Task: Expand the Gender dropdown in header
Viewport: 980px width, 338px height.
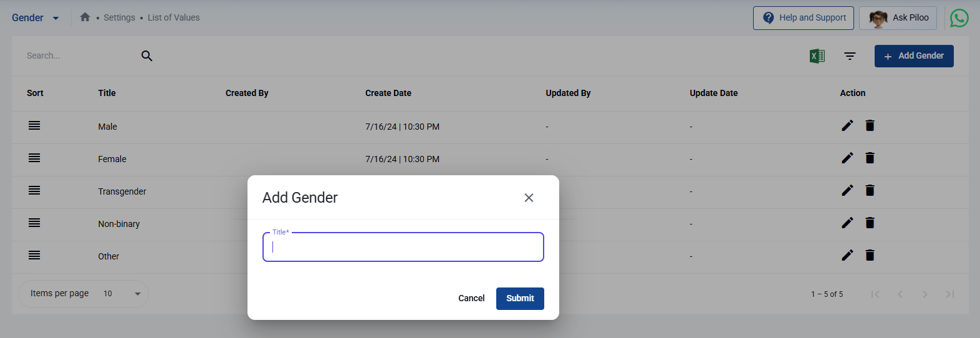Action: pos(55,18)
